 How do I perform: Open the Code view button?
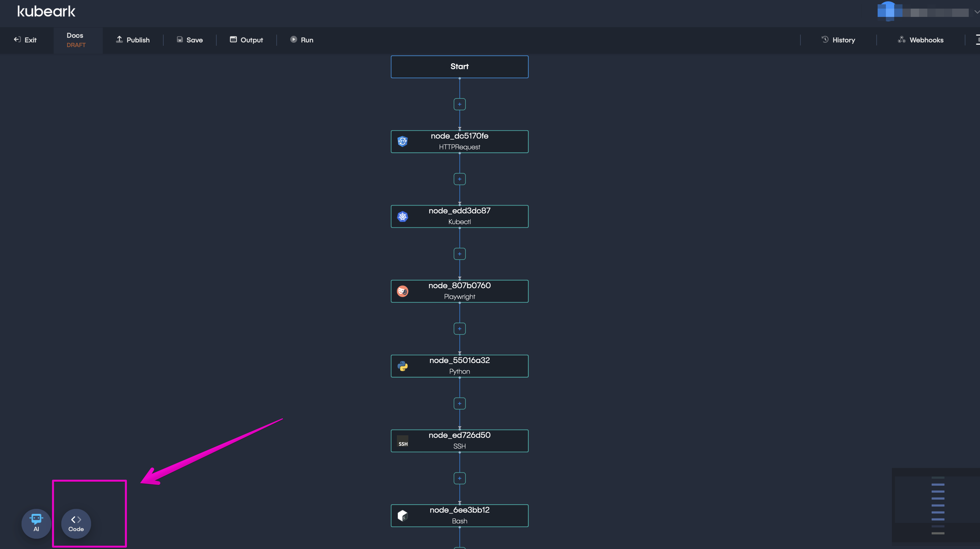pyautogui.click(x=76, y=523)
